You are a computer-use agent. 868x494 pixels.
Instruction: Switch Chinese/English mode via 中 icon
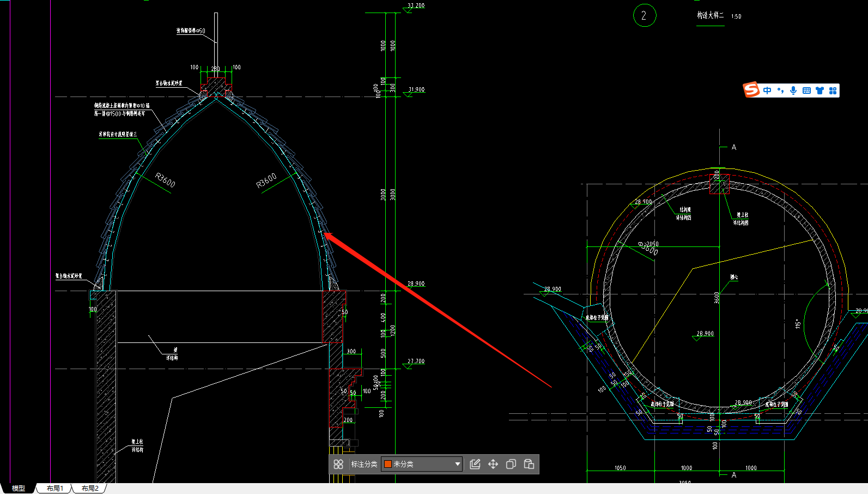click(767, 91)
